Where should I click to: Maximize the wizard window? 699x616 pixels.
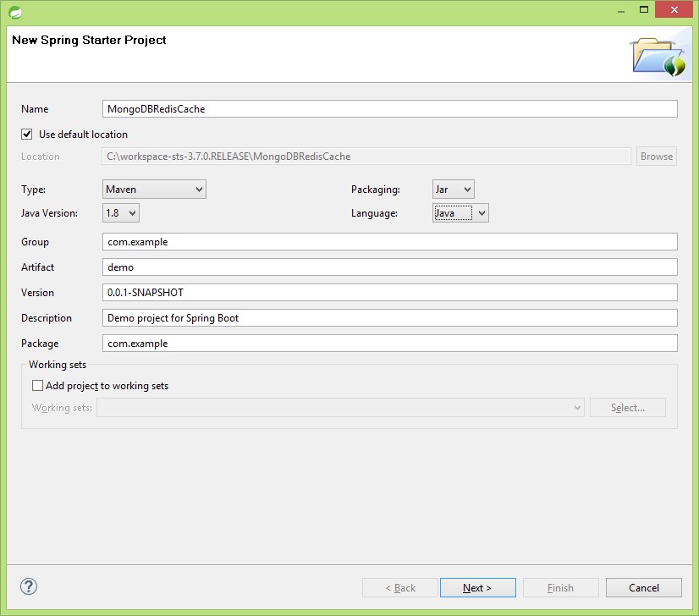[644, 9]
